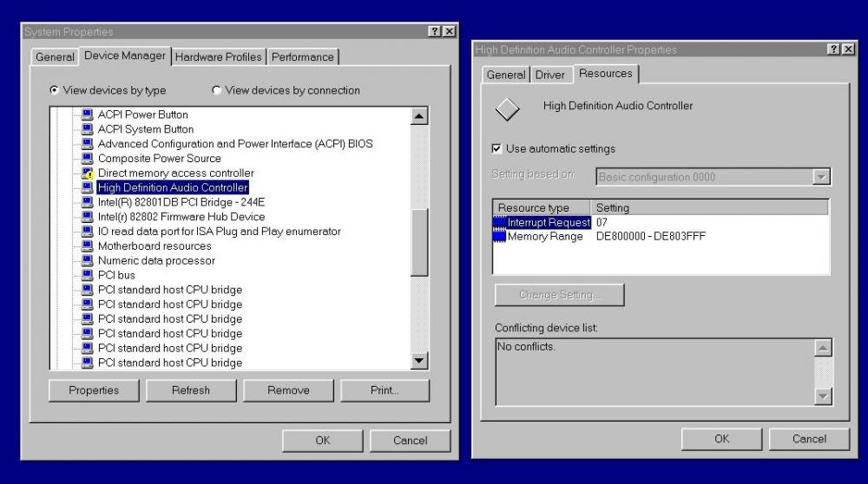Click the Change Setting... button
This screenshot has width=868, height=484.
[560, 295]
